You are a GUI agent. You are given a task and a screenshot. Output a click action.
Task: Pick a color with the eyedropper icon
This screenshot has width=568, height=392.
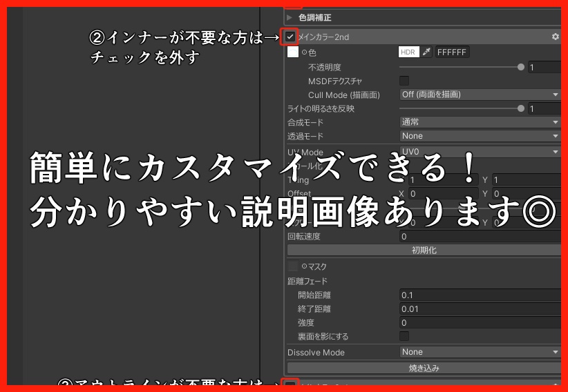pos(426,52)
